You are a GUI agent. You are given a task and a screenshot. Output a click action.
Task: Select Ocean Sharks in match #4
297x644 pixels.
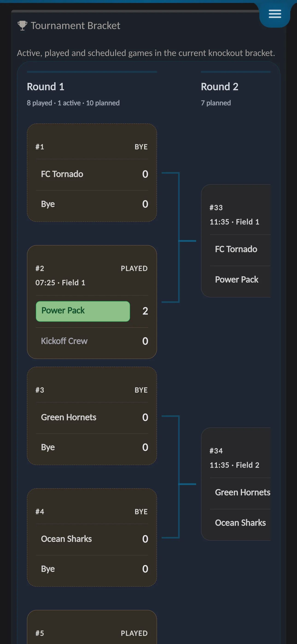coord(66,539)
